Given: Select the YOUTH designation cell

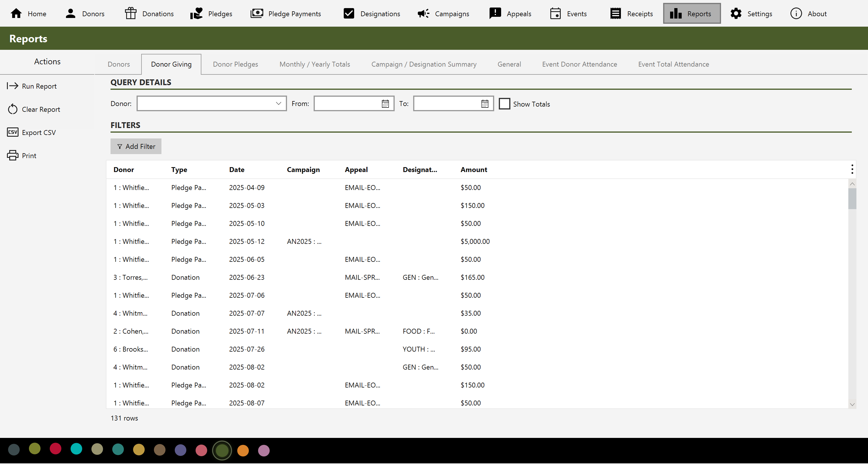Looking at the screenshot, I should coord(418,349).
